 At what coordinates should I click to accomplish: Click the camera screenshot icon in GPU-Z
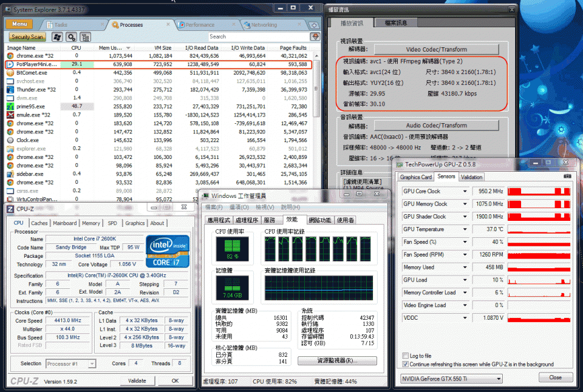pos(567,176)
